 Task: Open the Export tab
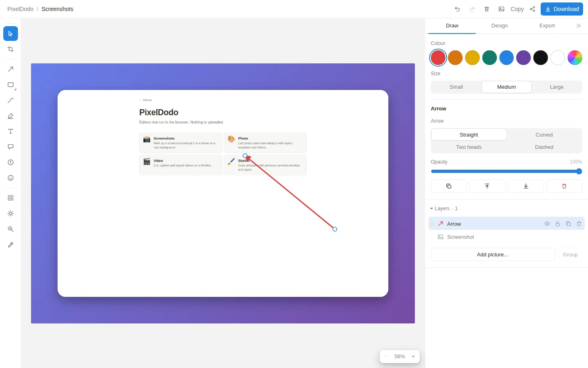click(x=547, y=26)
